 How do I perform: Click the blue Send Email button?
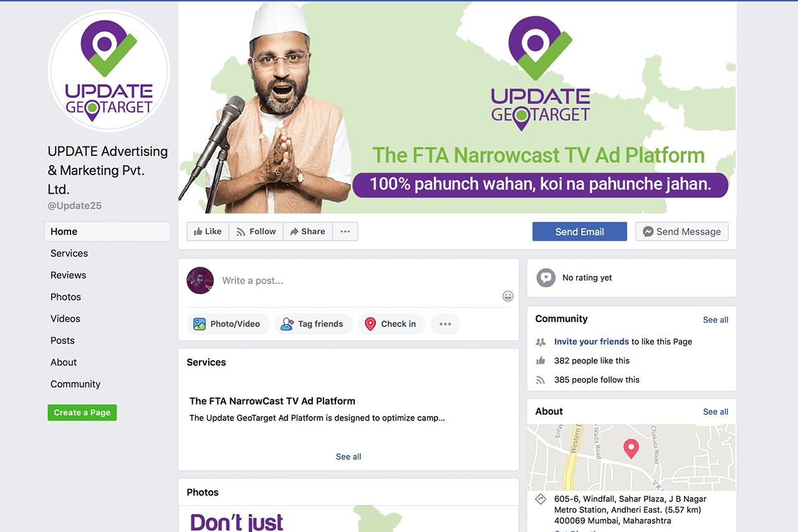coord(580,231)
